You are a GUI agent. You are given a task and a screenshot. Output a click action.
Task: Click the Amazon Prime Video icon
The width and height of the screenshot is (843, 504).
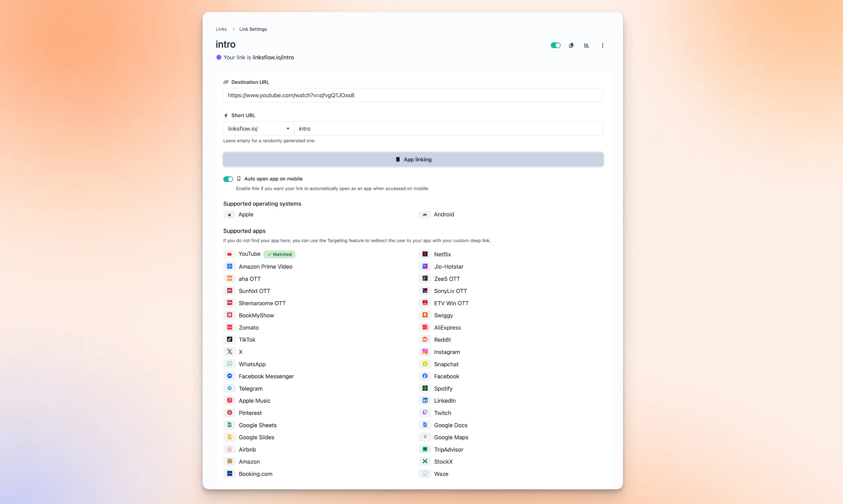tap(229, 267)
